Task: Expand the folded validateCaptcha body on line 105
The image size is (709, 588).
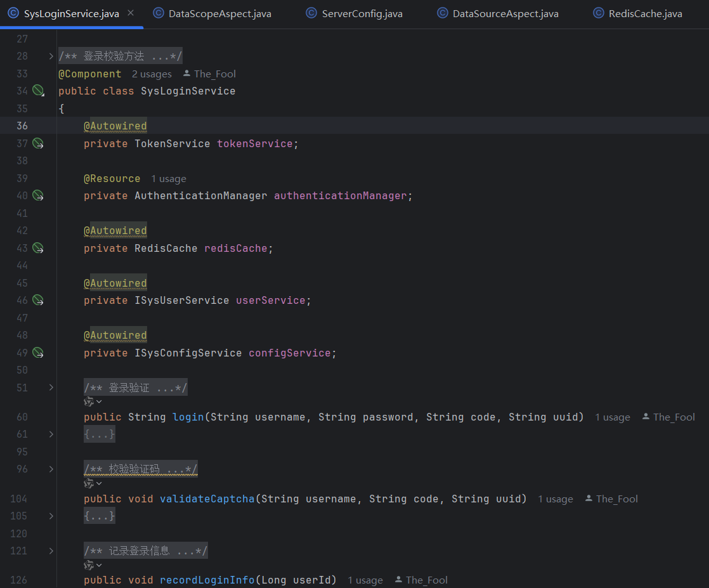Action: click(x=51, y=516)
